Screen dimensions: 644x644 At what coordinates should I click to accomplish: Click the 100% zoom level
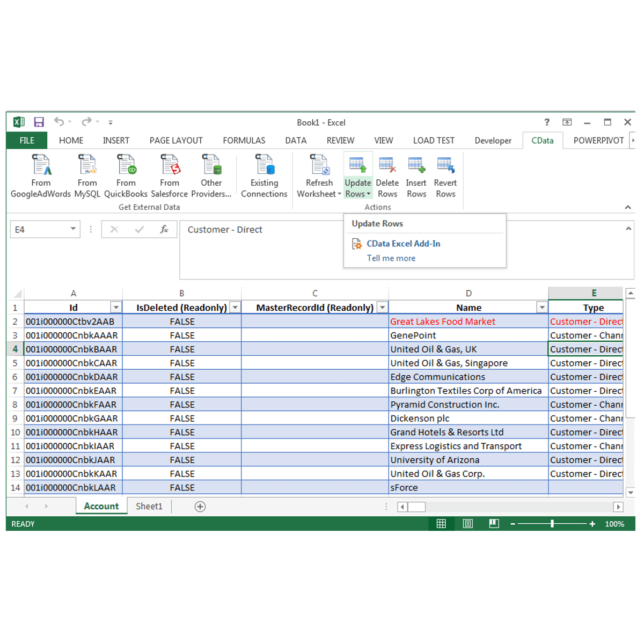click(x=614, y=524)
